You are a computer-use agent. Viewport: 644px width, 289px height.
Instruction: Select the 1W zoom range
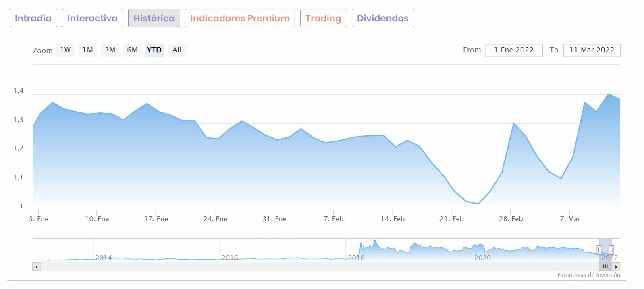pyautogui.click(x=65, y=50)
